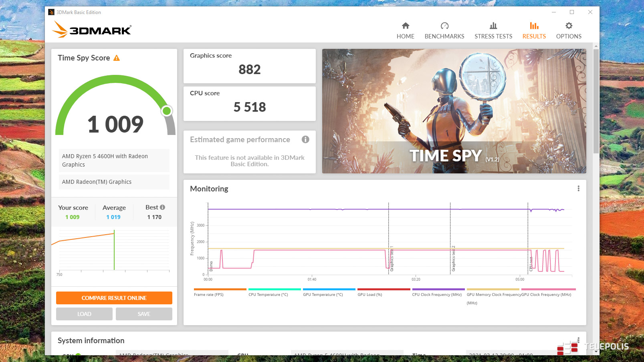The height and width of the screenshot is (362, 644).
Task: Open Stress Tests section
Action: [x=493, y=31]
